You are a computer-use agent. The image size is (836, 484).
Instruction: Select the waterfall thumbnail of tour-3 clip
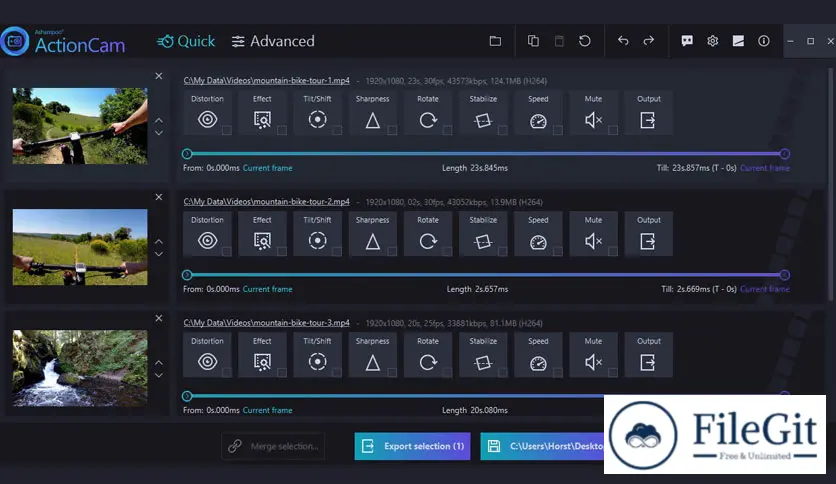tap(80, 368)
